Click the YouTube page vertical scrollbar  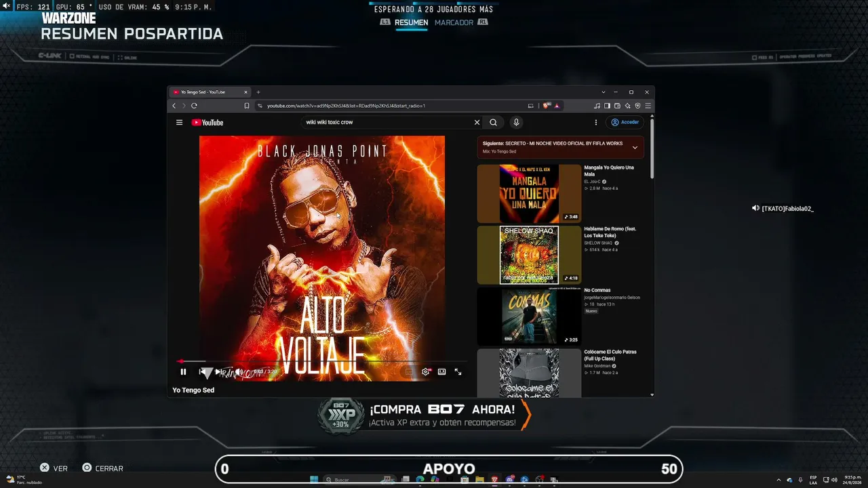coord(652,149)
